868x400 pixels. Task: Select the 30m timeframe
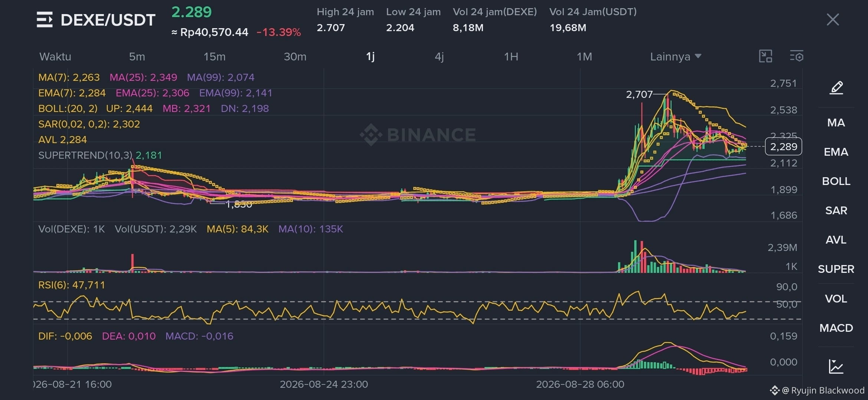295,56
